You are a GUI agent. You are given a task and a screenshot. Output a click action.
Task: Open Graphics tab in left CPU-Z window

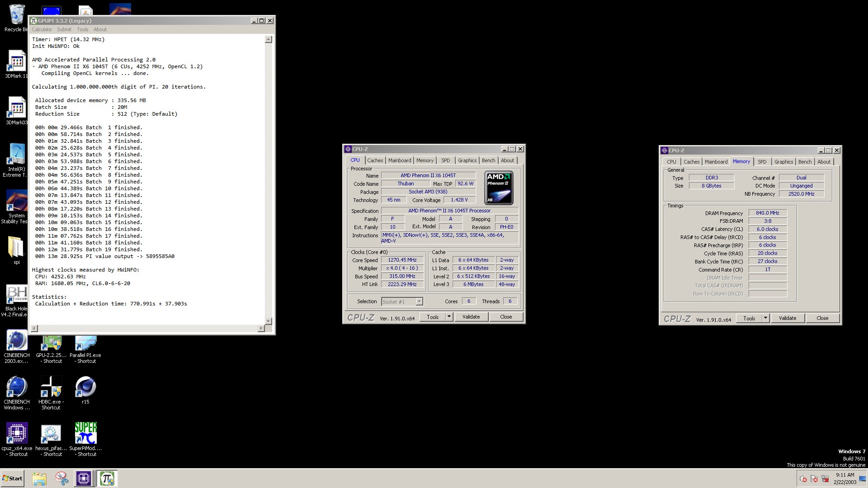(x=467, y=160)
